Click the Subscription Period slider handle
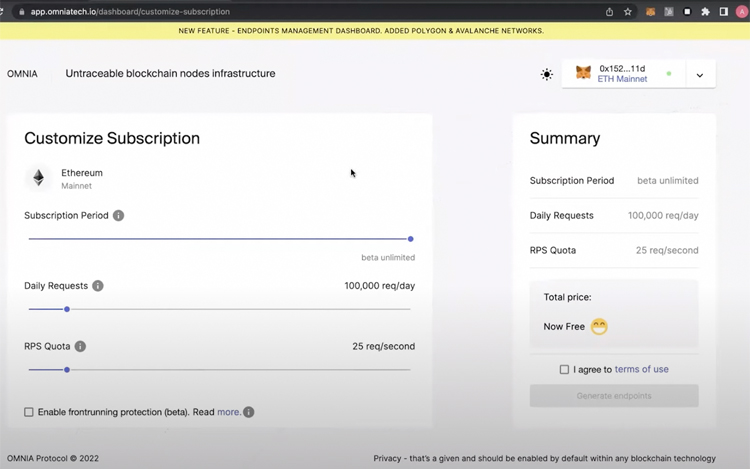750x469 pixels. click(410, 239)
